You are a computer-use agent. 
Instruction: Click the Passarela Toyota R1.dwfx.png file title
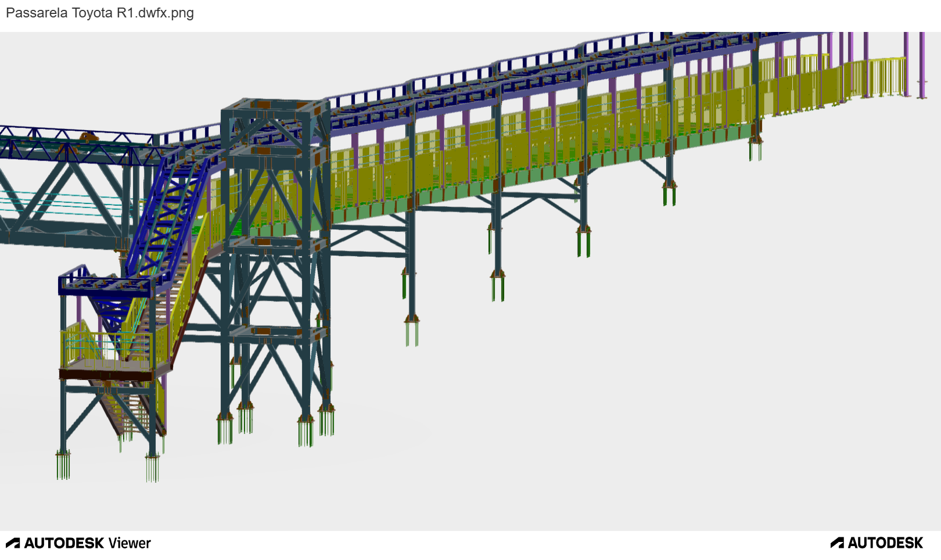100,13
